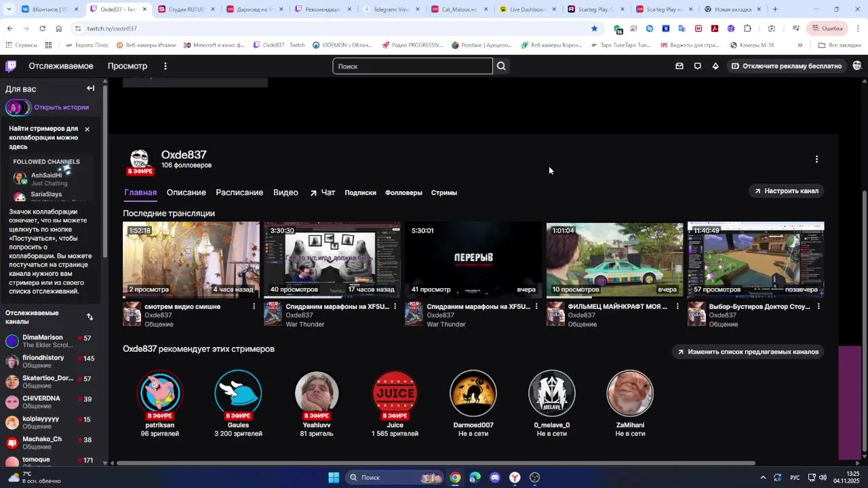Open the bookmarks apps grid icon
The image size is (868, 488).
coord(48,45)
